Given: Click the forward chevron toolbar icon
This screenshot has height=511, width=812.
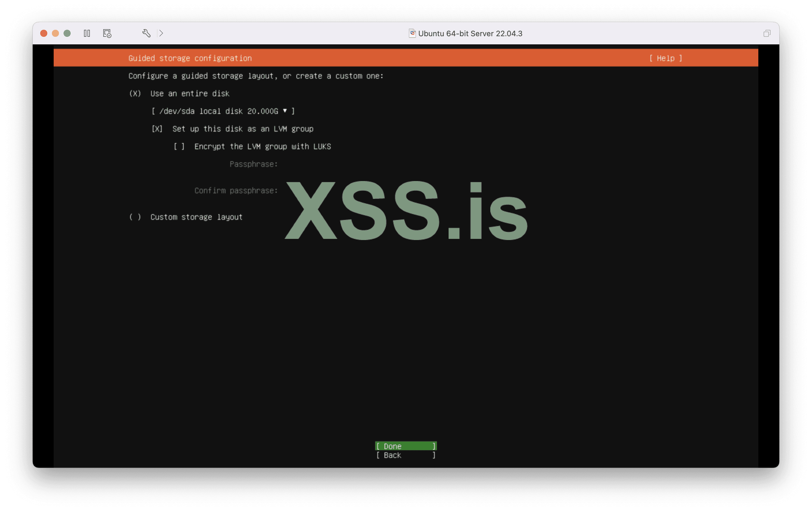Looking at the screenshot, I should point(161,33).
